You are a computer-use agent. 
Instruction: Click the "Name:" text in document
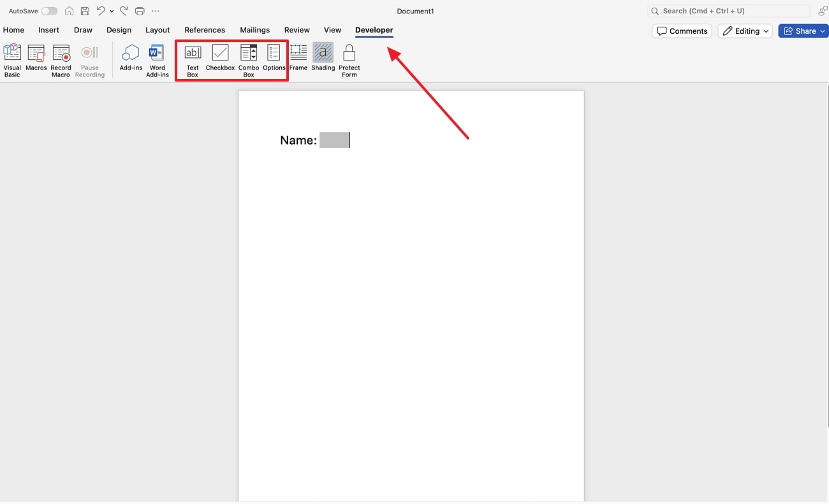pos(298,140)
